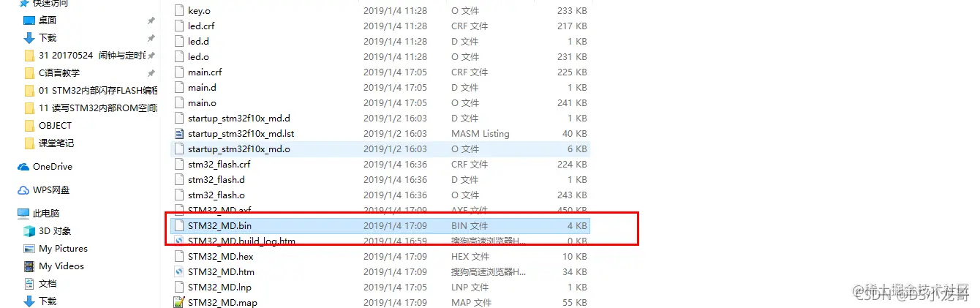Open the My Videos folder icon
Viewport: 980px width, 308px height.
(29, 266)
